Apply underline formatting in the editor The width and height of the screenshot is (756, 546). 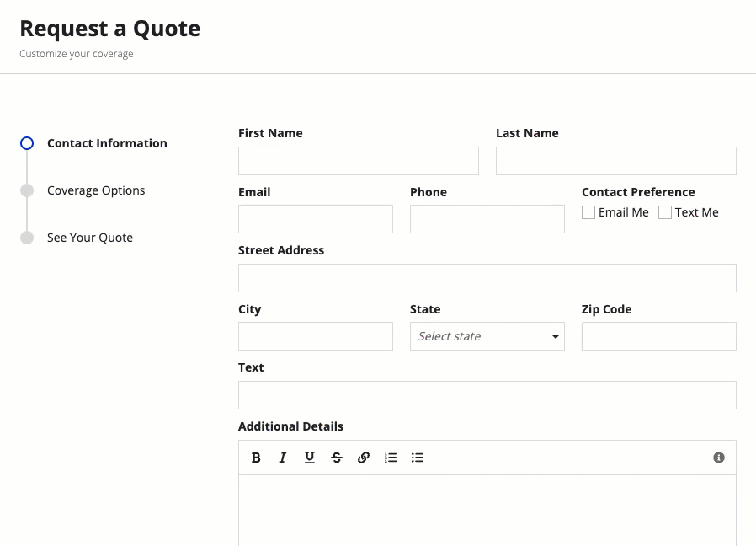[x=310, y=458]
